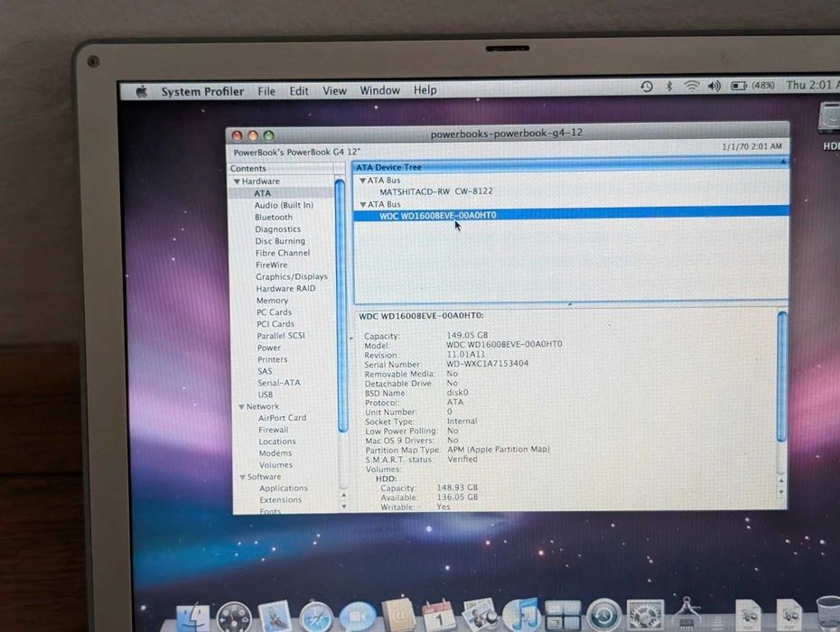The image size is (840, 632).
Task: Open the Window menu
Action: [x=380, y=90]
